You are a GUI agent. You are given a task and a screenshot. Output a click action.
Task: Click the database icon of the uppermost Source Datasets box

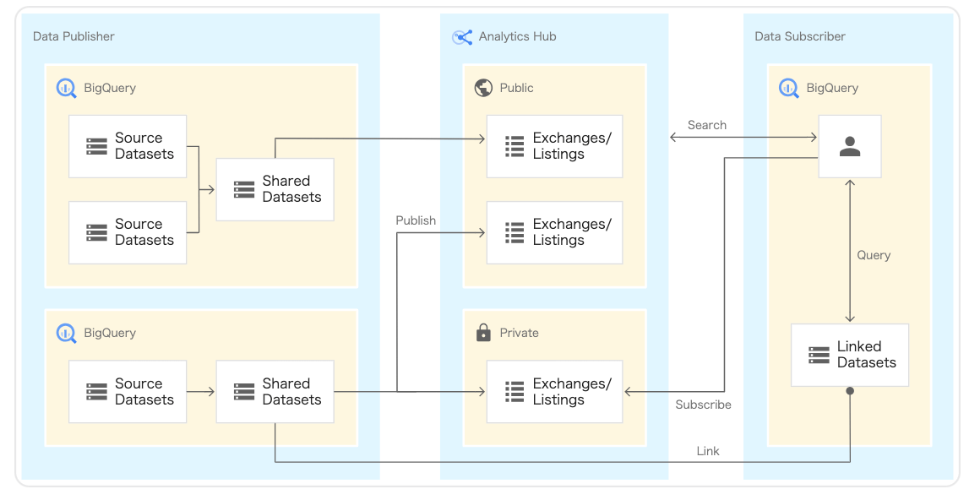coord(96,146)
